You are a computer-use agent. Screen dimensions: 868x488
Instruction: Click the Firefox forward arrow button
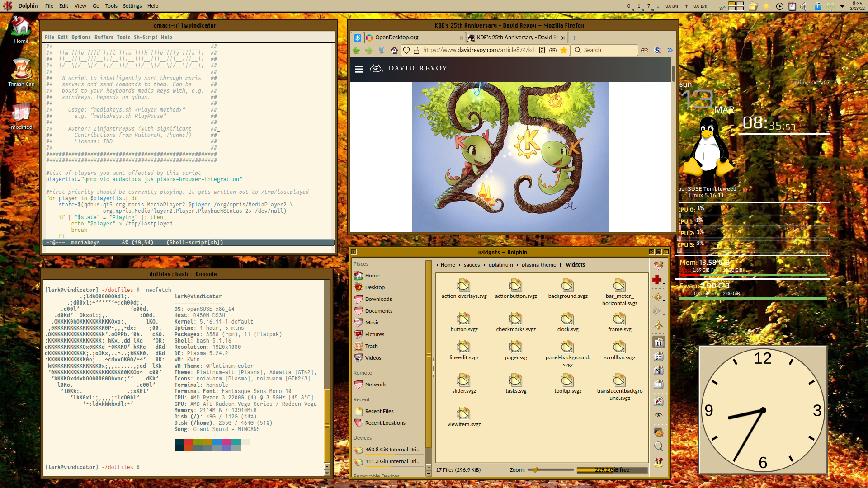click(368, 50)
